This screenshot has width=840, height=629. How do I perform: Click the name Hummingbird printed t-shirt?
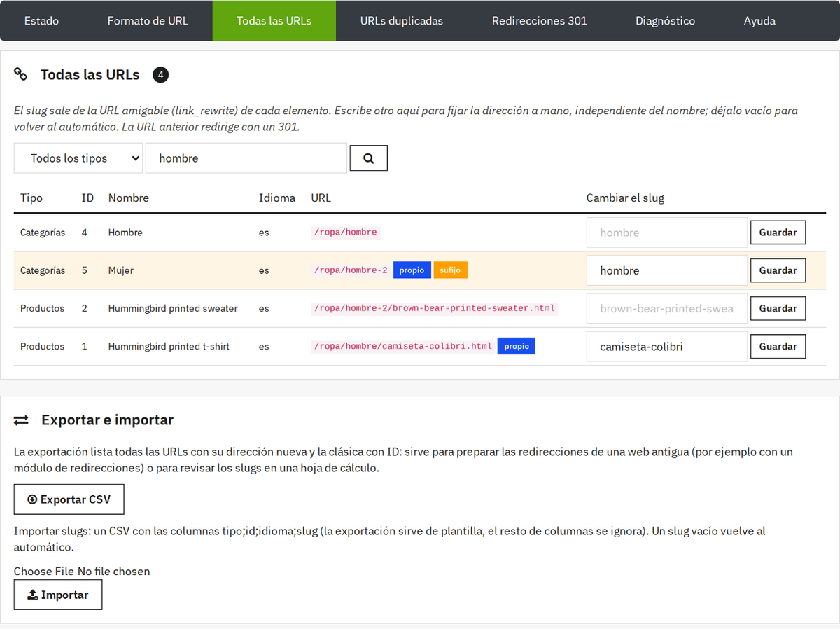(169, 346)
